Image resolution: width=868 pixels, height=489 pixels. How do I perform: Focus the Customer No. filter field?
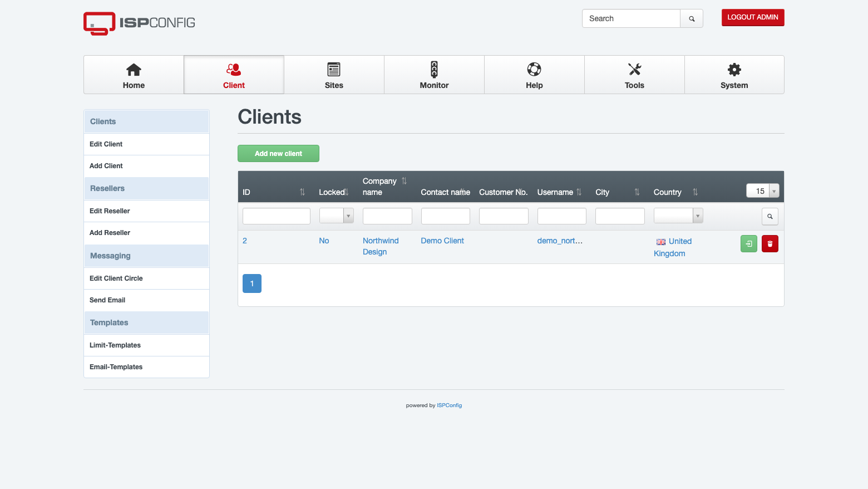(x=504, y=216)
